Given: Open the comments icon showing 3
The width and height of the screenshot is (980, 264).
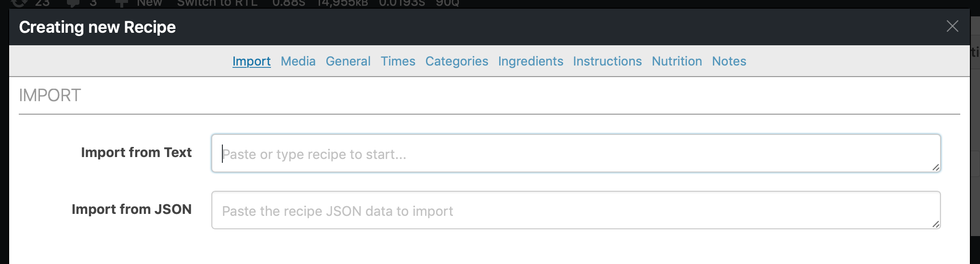Looking at the screenshot, I should click(81, 3).
